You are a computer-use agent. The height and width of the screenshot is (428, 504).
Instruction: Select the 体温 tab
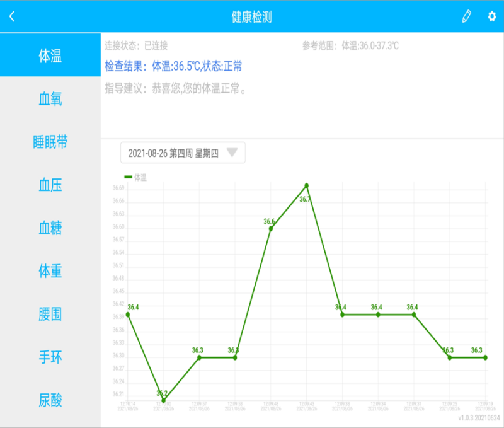click(50, 55)
